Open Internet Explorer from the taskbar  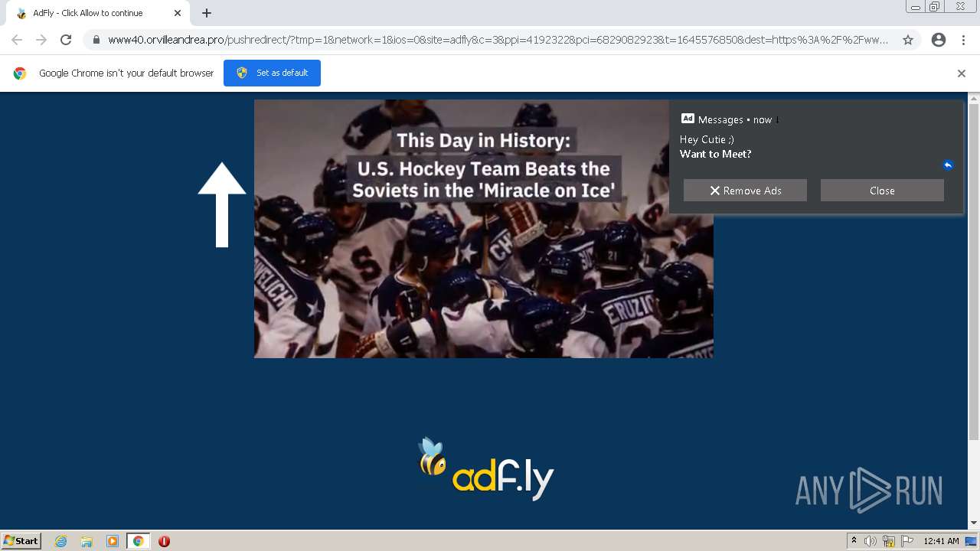(61, 541)
